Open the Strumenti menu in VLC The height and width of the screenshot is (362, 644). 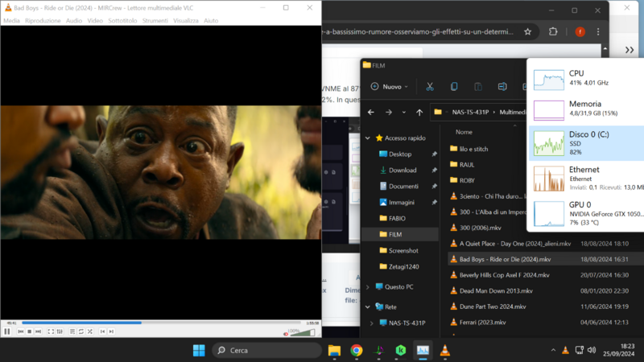155,21
